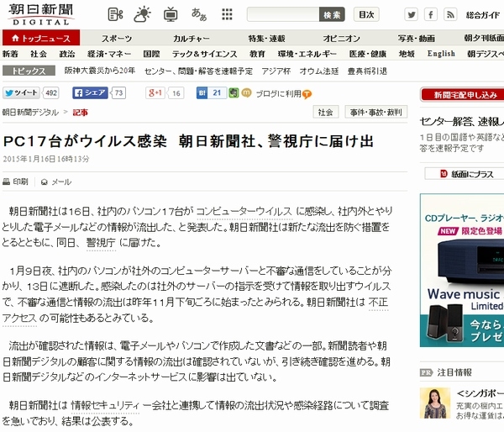
Task: Click the ブログに利用 icon link
Action: coord(284,94)
